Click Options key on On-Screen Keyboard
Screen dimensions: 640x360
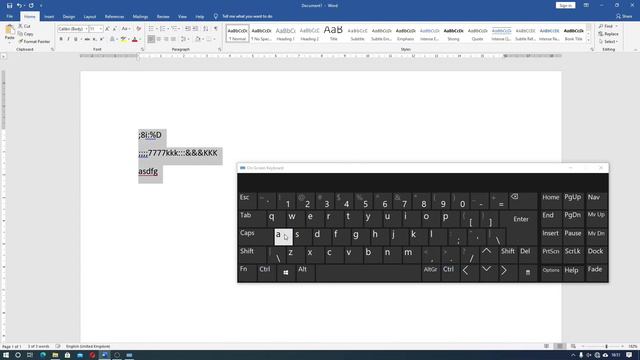point(551,272)
